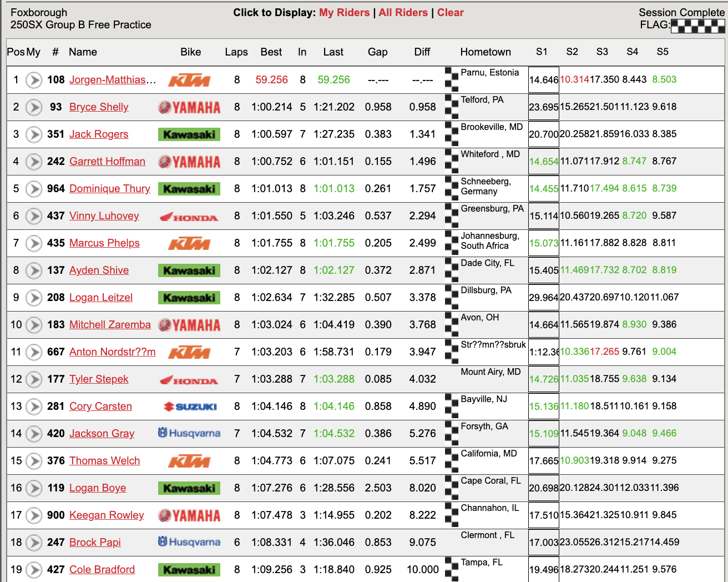728x582 pixels.
Task: Click the checkered flag status indicator
Action: 697,26
